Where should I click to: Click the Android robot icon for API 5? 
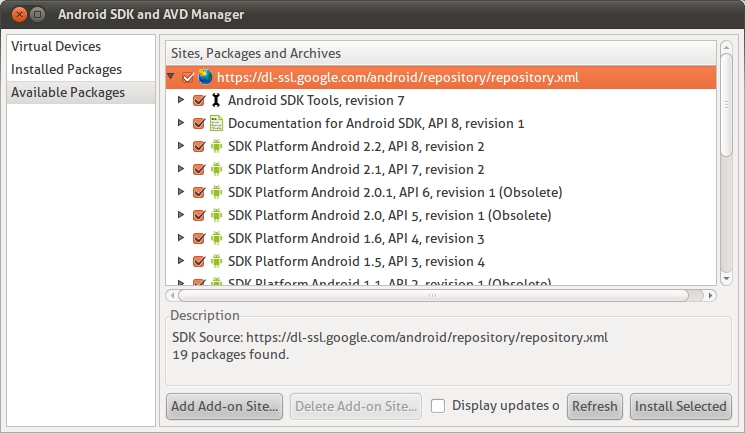[216, 215]
